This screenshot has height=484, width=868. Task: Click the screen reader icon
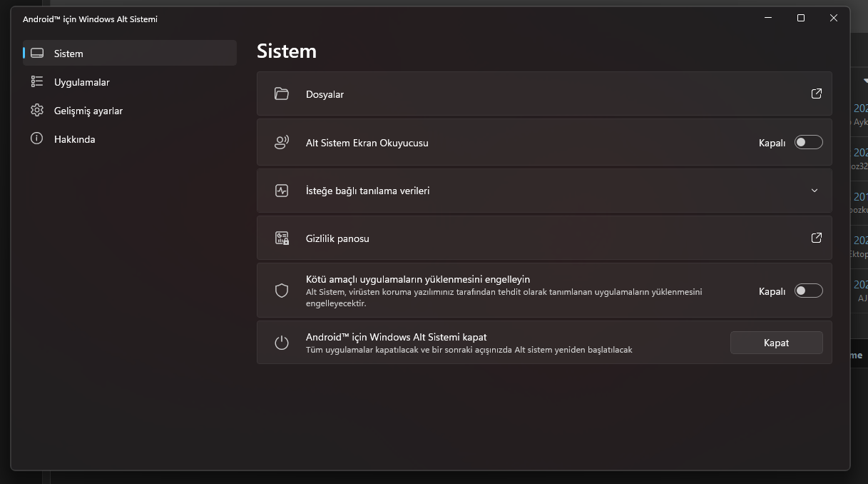[x=282, y=143]
